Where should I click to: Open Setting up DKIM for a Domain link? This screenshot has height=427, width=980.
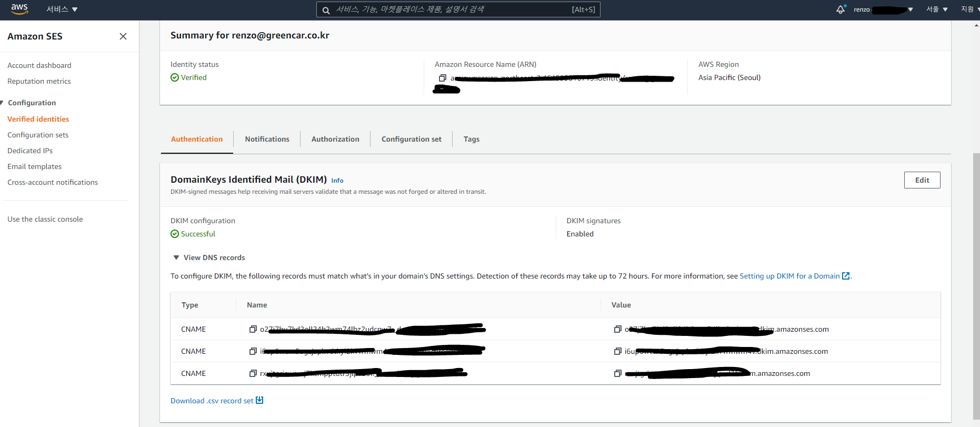794,276
